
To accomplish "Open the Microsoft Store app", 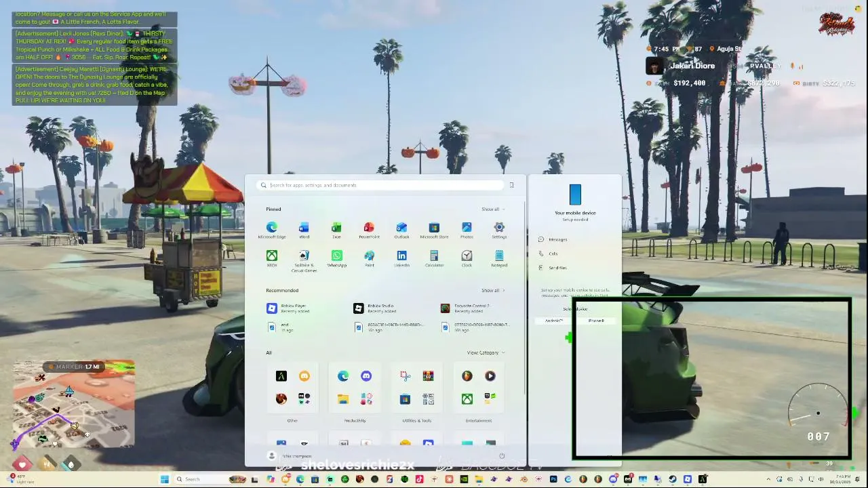I will [434, 230].
